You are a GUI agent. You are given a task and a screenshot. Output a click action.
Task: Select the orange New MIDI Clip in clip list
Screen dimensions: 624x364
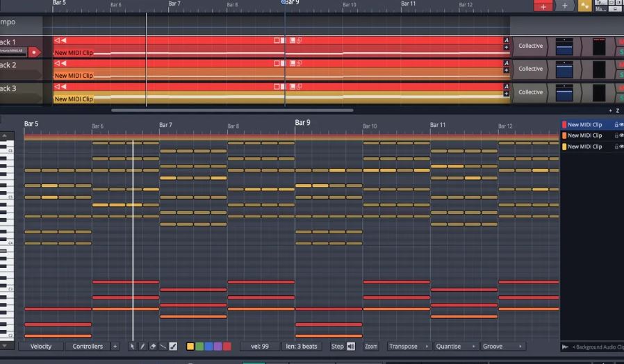584,135
